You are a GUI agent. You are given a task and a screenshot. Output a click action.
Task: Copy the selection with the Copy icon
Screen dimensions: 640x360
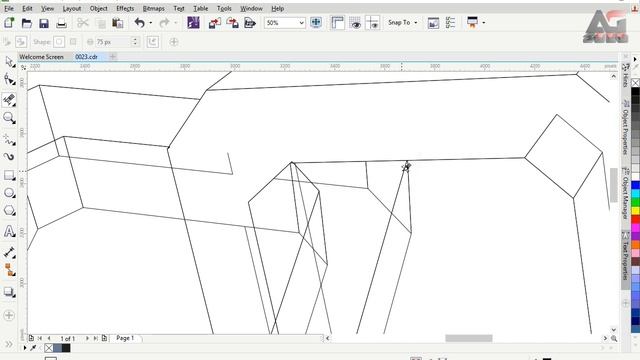tap(101, 23)
